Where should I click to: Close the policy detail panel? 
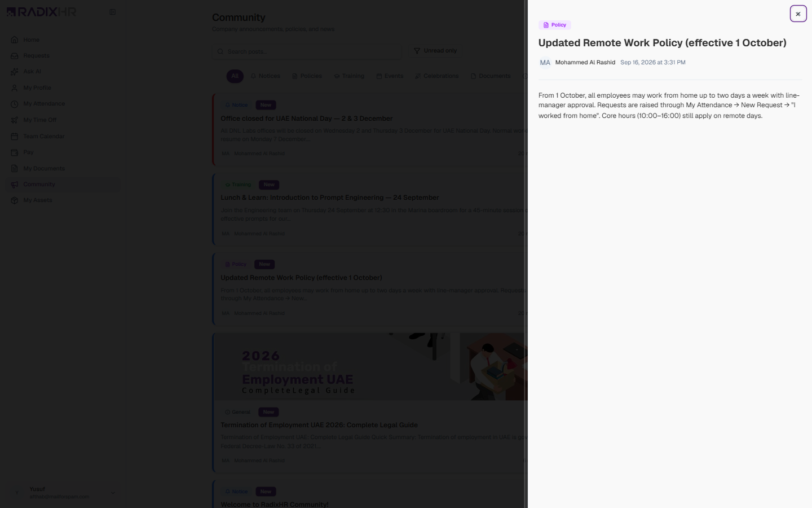[x=798, y=14]
